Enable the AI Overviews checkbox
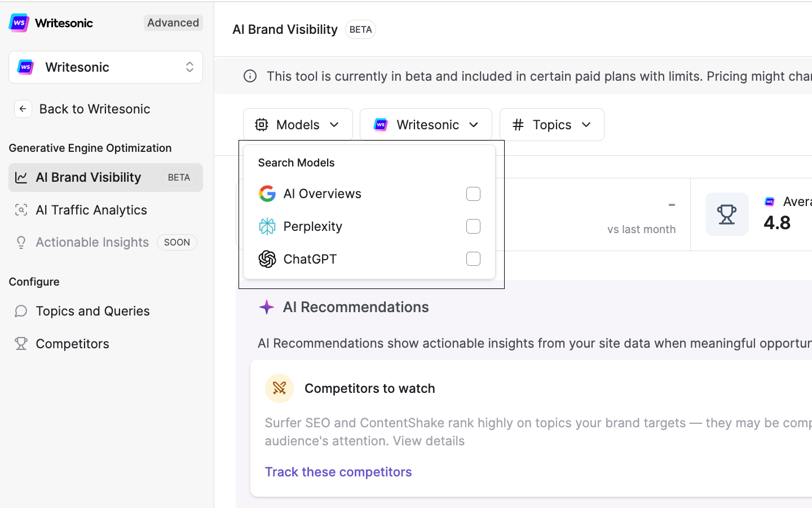Screen dimensions: 812x508 473,194
